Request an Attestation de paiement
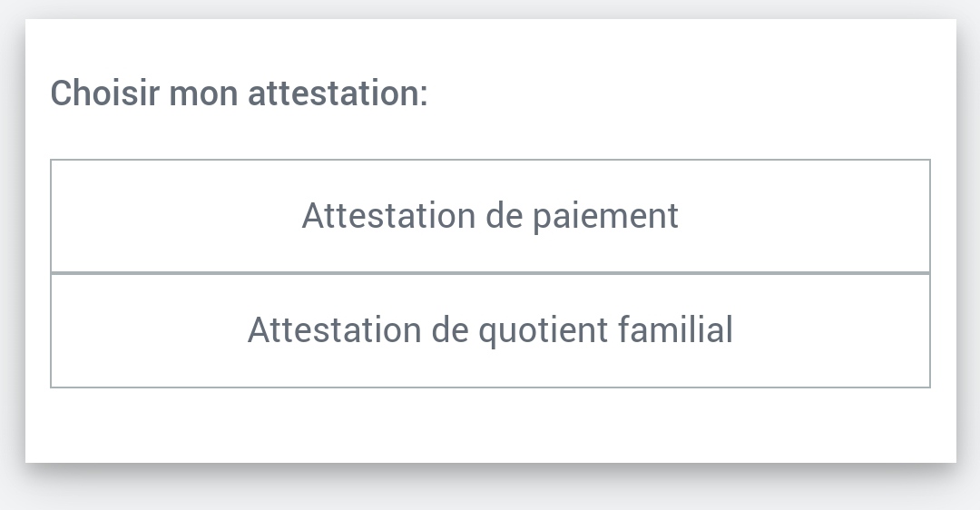 point(490,216)
